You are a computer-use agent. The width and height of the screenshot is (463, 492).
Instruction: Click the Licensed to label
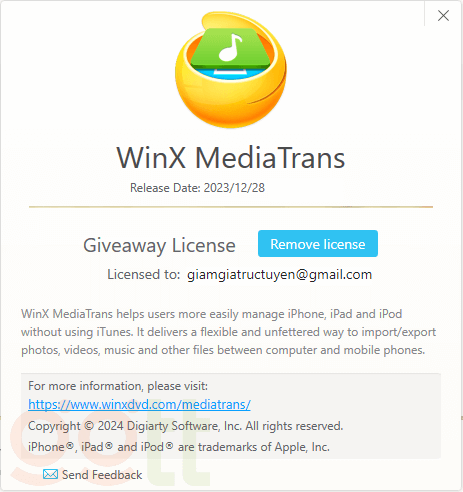[144, 274]
